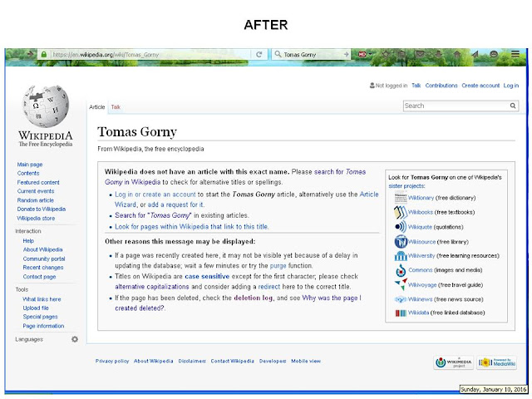Open Current events sidebar link

[36, 191]
